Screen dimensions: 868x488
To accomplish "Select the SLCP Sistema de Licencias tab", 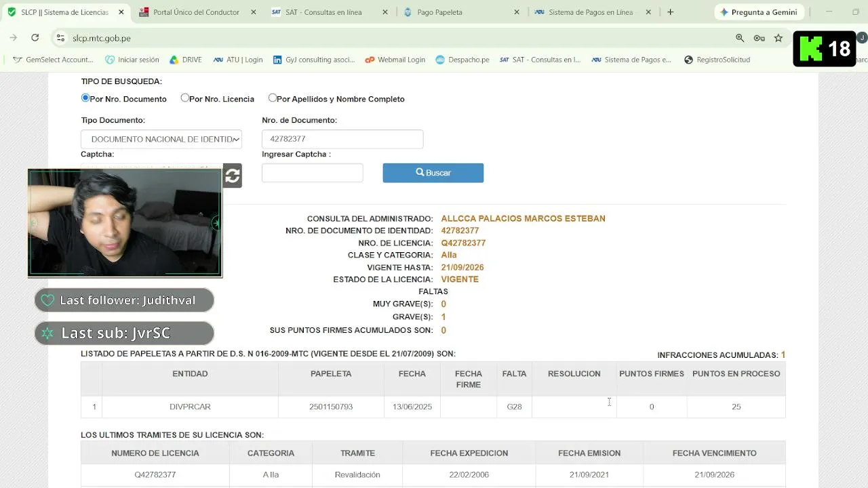I will pyautogui.click(x=64, y=12).
